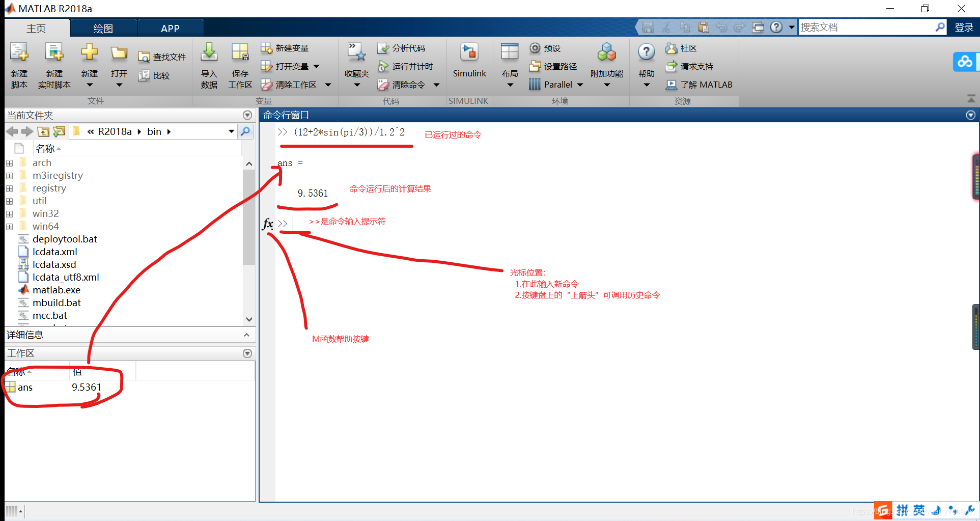This screenshot has width=980, height=521.
Task: Click the Import Data (导入数据) icon
Action: [209, 53]
